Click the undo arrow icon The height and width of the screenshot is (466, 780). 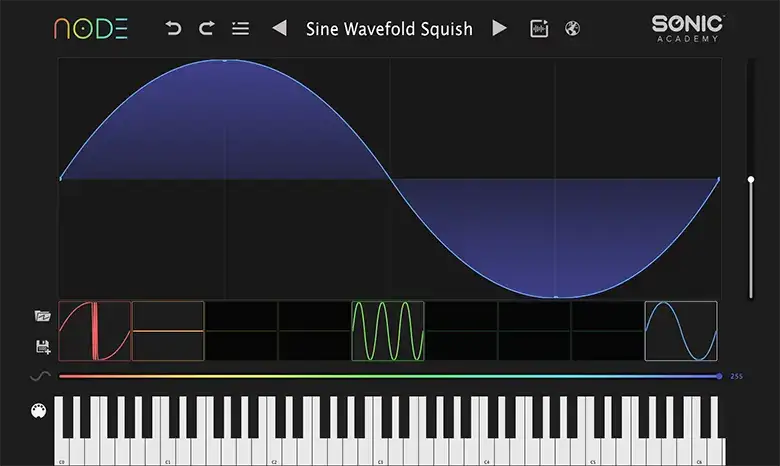(x=173, y=28)
